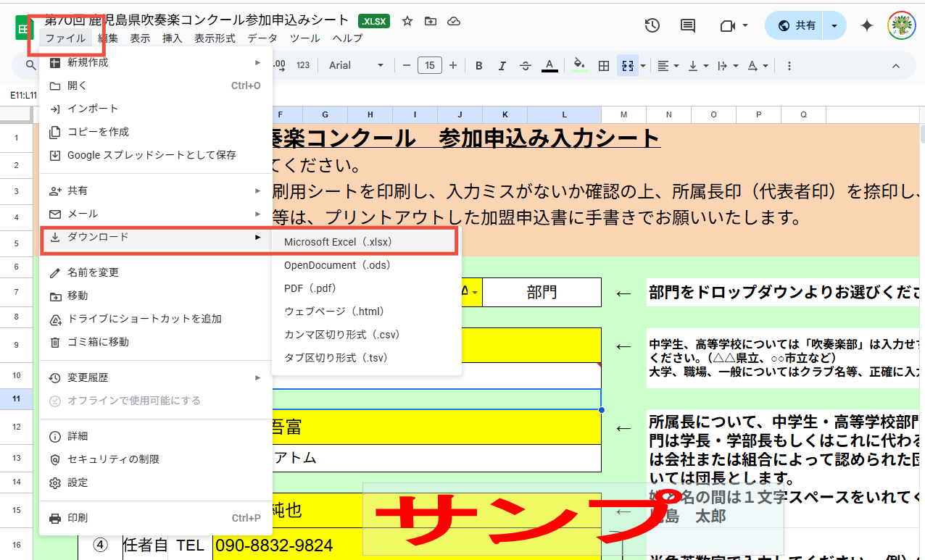The width and height of the screenshot is (925, 560).
Task: Choose 印刷 from the file menu
Action: point(155,518)
